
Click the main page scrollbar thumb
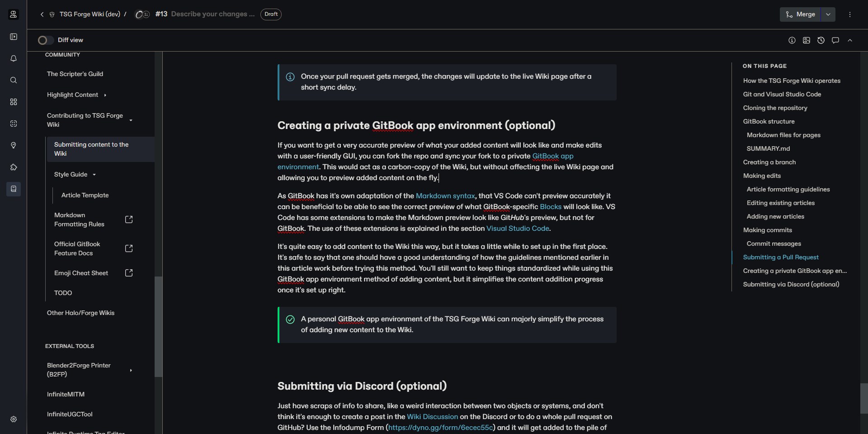coord(864,398)
